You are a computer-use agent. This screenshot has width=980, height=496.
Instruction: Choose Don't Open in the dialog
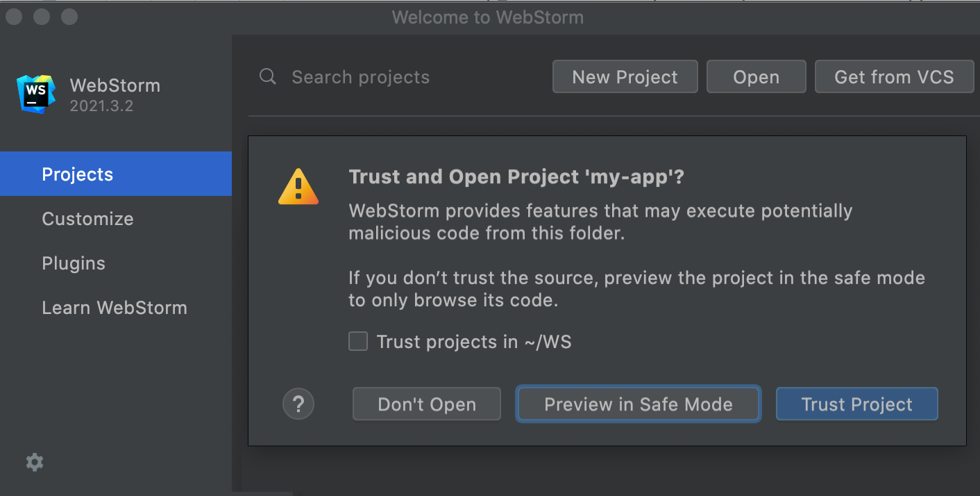[427, 404]
